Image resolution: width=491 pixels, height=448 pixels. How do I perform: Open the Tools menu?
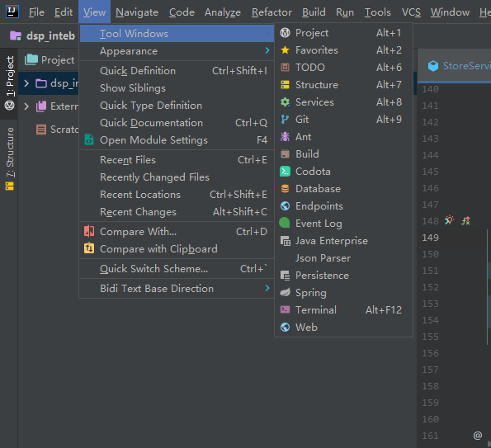coord(378,12)
